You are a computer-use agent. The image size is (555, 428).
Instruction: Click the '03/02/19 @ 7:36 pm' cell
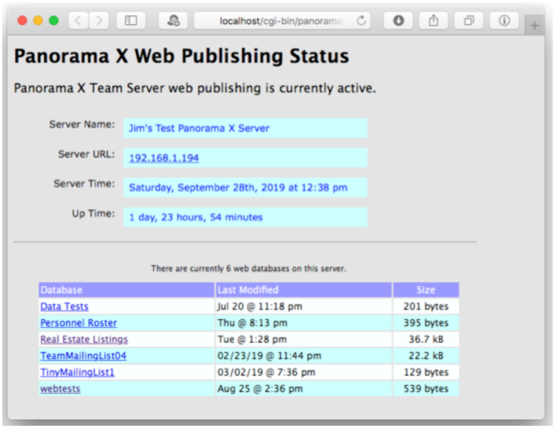tap(304, 372)
